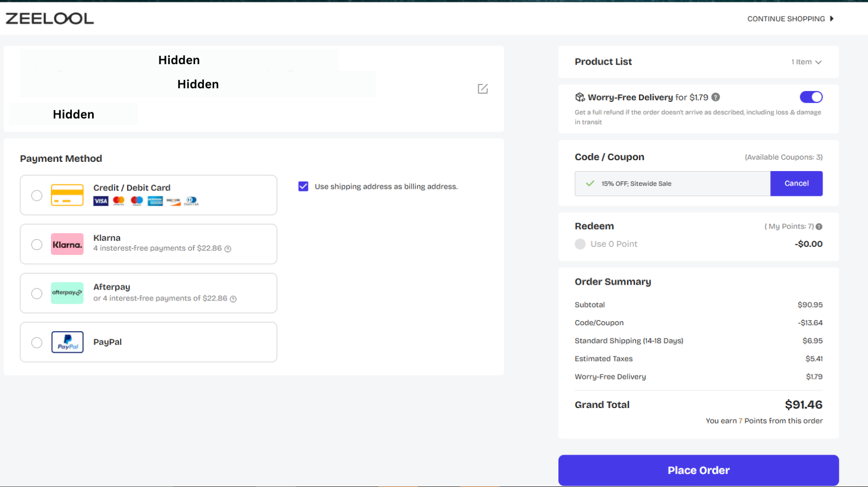The image size is (868, 487).
Task: Cancel the applied 15% OFF coupon
Action: coord(796,184)
